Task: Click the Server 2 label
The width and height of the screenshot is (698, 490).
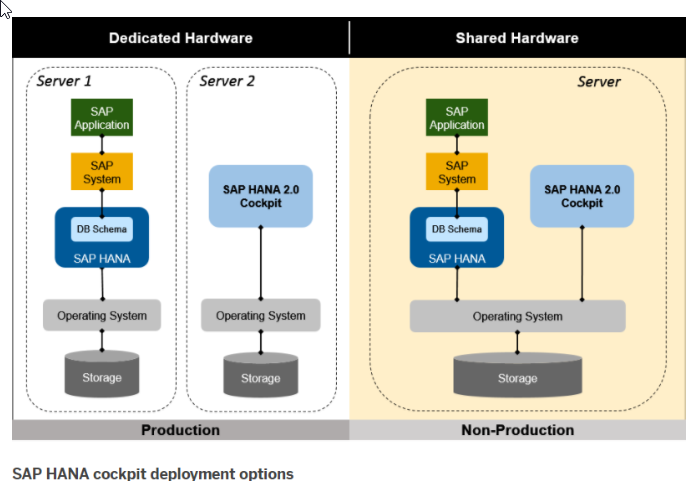Action: click(x=227, y=81)
